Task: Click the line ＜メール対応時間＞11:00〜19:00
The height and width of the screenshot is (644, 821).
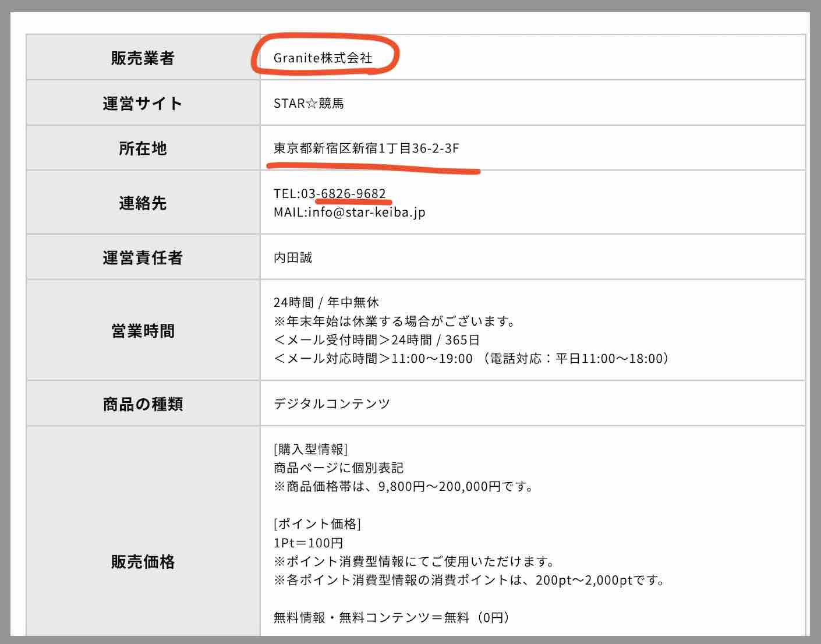Action: pos(373,358)
